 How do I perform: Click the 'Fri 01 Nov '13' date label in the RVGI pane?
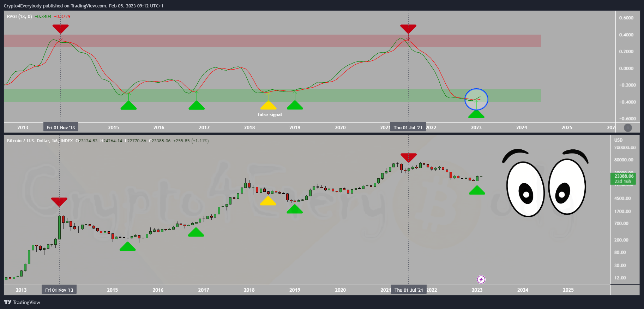point(61,127)
